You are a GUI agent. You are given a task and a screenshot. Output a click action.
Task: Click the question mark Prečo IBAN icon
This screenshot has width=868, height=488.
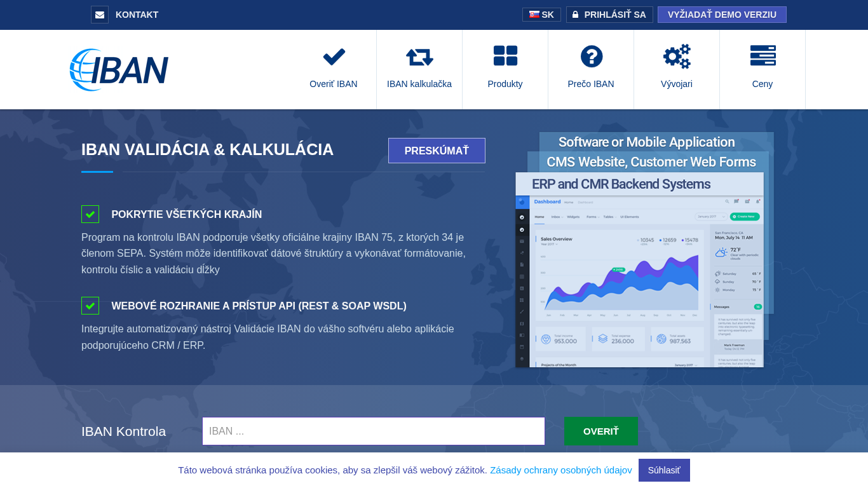coord(591,57)
